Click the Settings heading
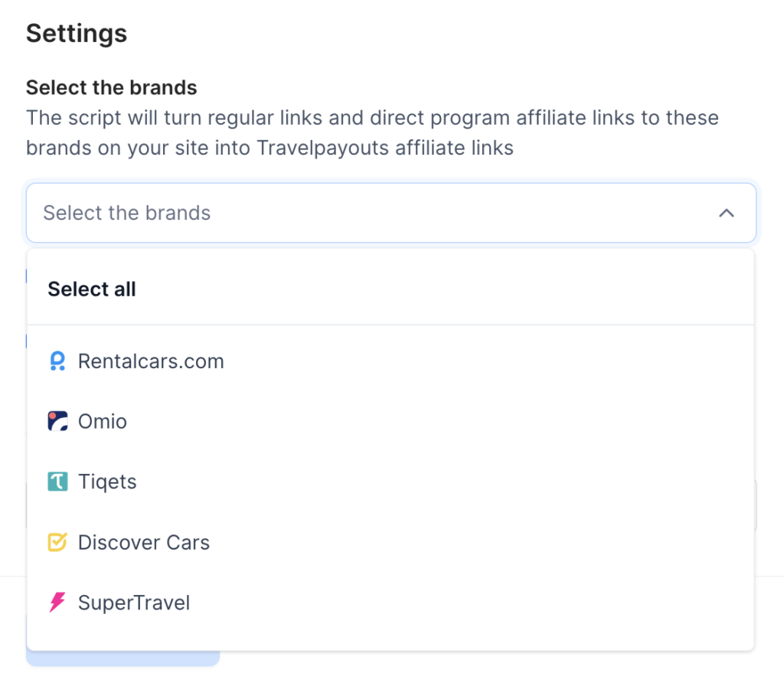Screen dimensions: 784x686 coord(76,33)
